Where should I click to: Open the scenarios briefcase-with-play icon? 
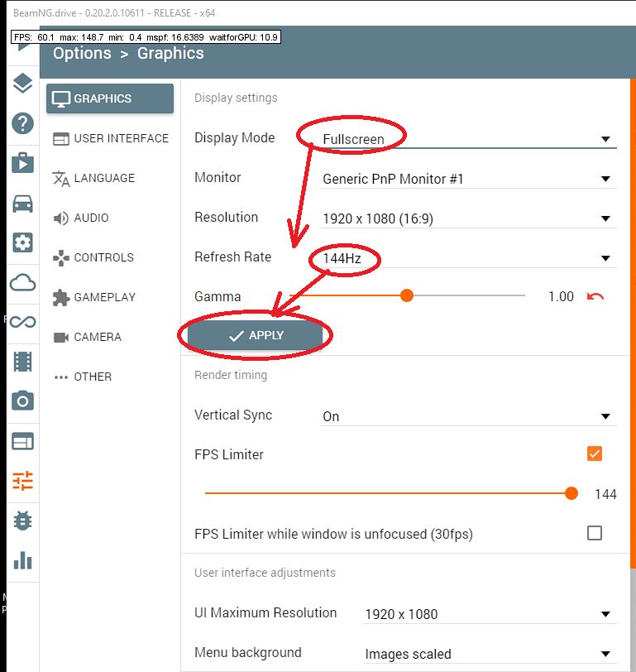pyautogui.click(x=22, y=163)
